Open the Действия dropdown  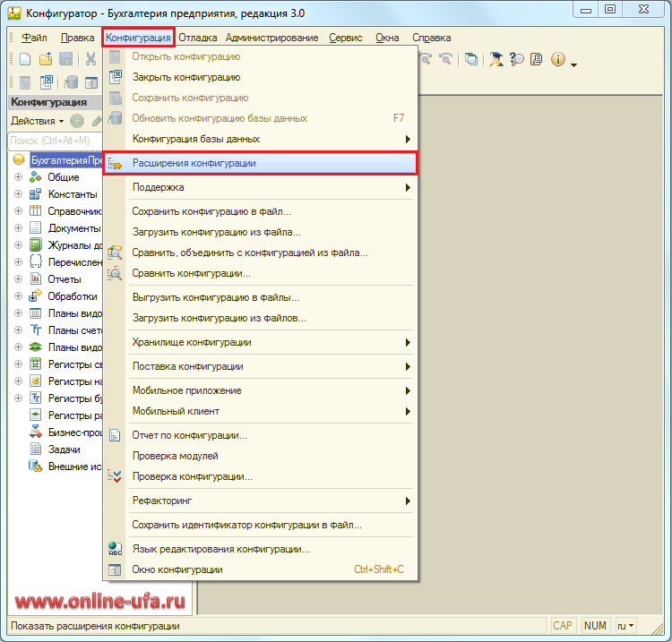click(37, 121)
